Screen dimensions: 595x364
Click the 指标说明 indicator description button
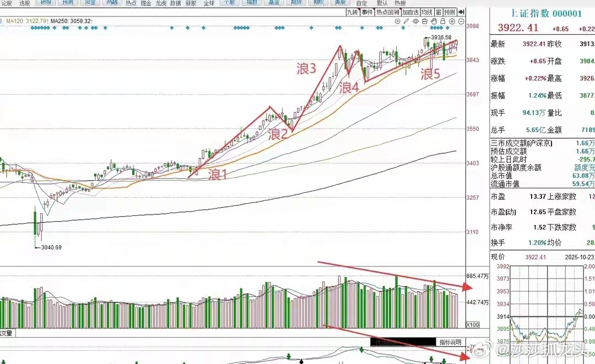pos(451,342)
